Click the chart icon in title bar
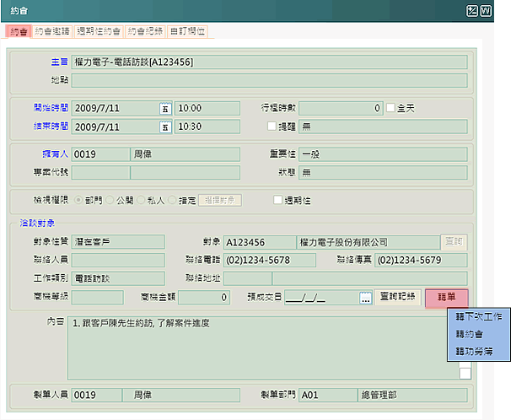 coord(472,10)
